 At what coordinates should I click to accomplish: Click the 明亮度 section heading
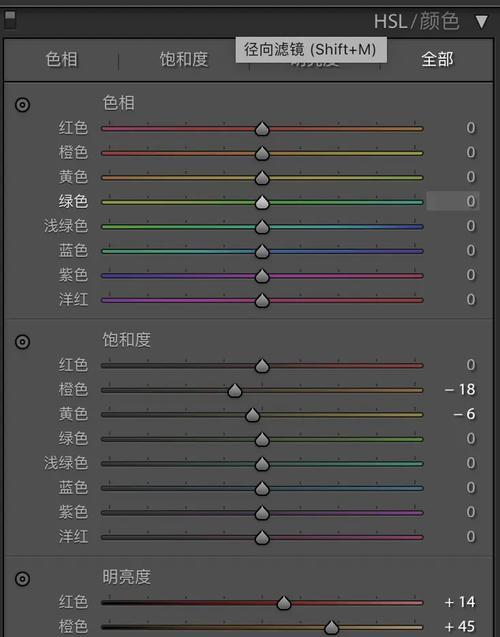click(126, 577)
